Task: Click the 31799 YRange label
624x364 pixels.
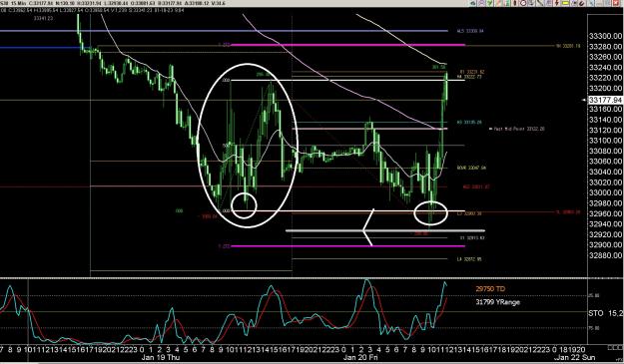Action: click(x=497, y=302)
